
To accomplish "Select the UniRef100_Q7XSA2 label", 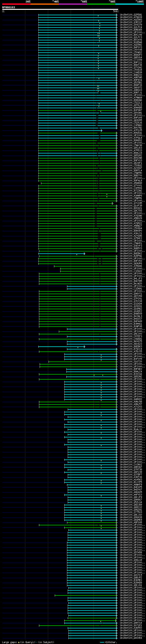I will click(131, 67).
